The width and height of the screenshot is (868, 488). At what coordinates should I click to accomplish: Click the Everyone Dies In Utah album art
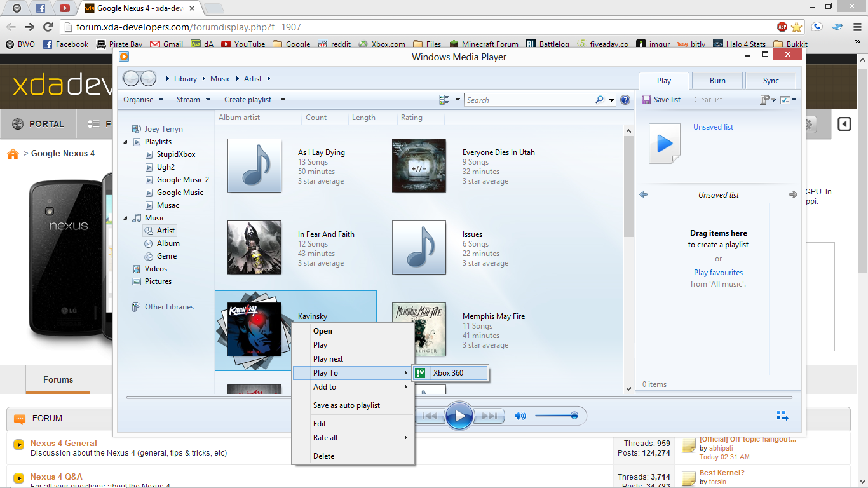pos(419,166)
